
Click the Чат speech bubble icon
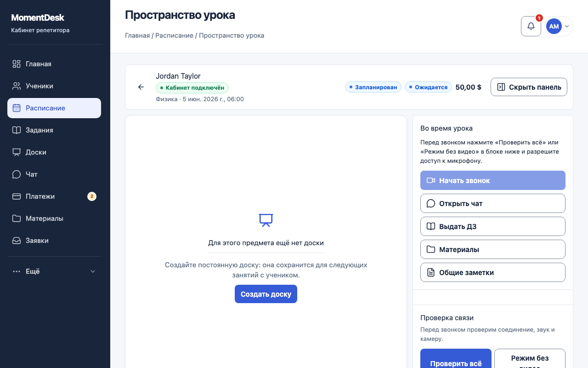pos(17,174)
